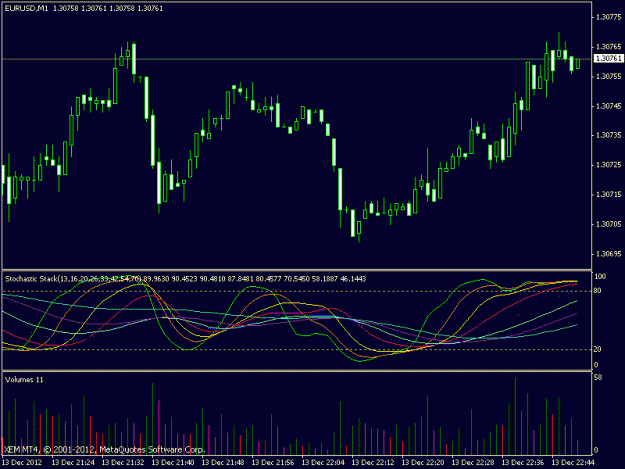The width and height of the screenshot is (625, 469).
Task: Click the 20 level on stochastic scale
Action: (597, 349)
